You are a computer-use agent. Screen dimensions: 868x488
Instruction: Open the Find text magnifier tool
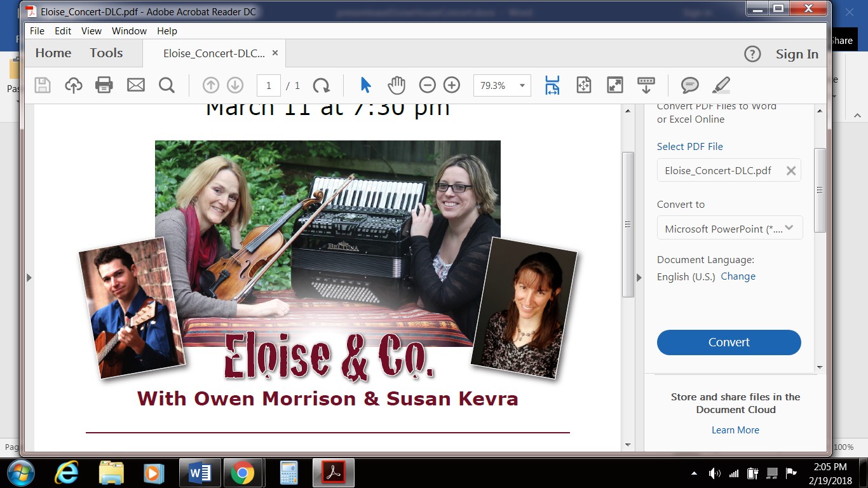(166, 85)
